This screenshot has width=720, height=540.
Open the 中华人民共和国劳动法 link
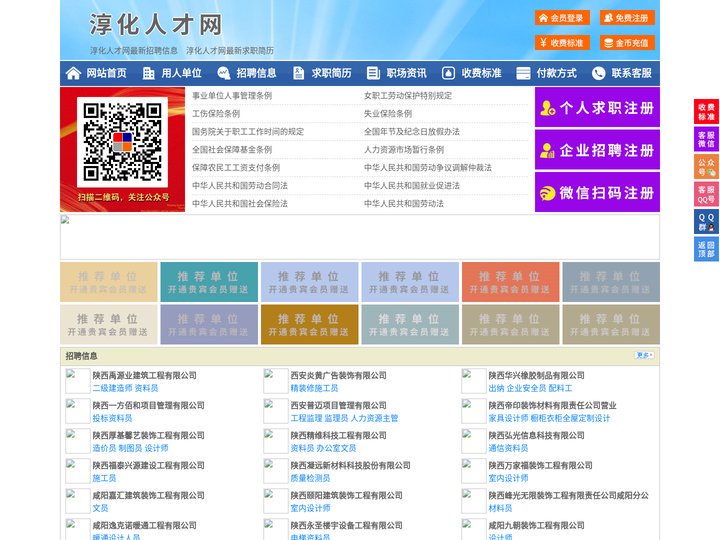[404, 203]
